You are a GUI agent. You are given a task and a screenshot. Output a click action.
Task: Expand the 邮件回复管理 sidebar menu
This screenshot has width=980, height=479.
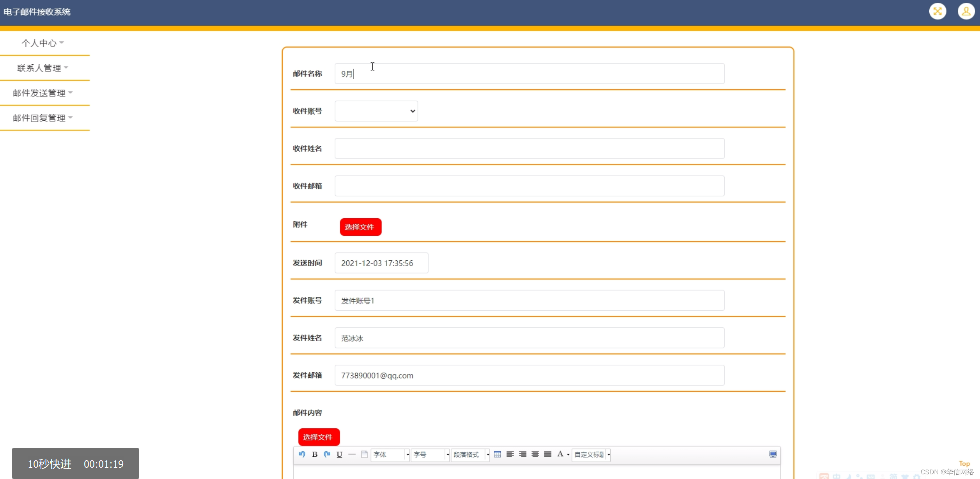click(x=43, y=118)
